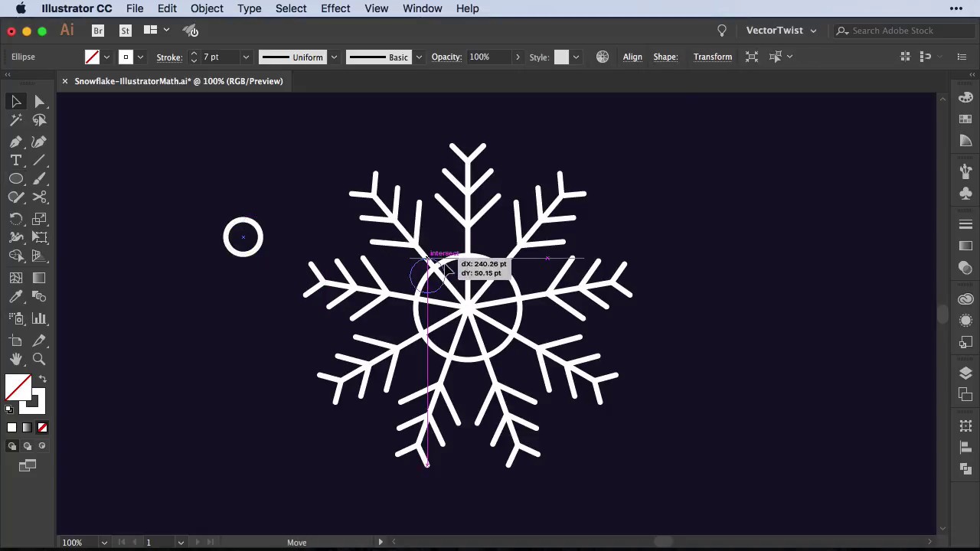Select the Curvature tool
This screenshot has height=551, width=980.
pyautogui.click(x=39, y=142)
